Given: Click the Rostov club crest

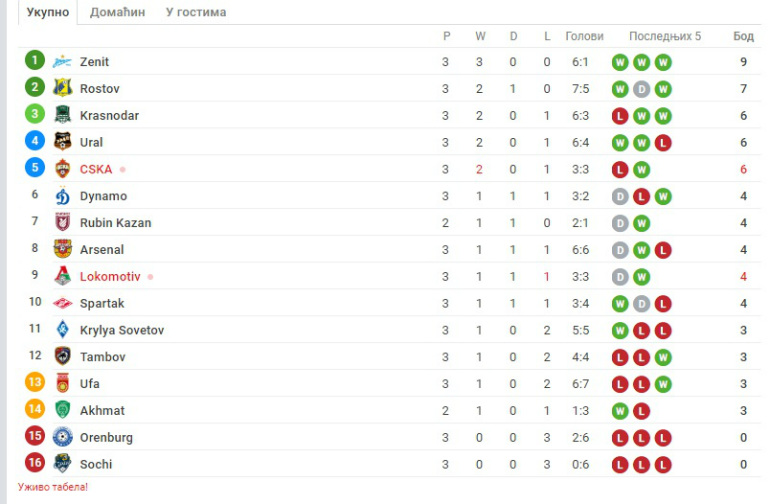Looking at the screenshot, I should [x=62, y=88].
